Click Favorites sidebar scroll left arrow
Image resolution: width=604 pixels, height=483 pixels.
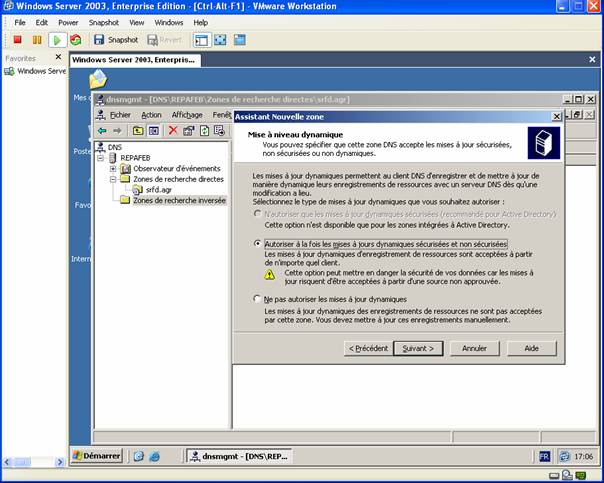(7, 462)
